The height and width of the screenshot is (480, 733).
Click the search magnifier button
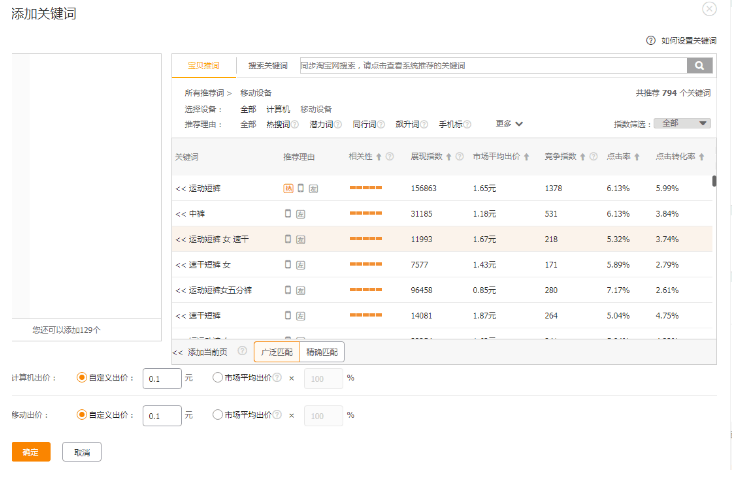[x=699, y=66]
